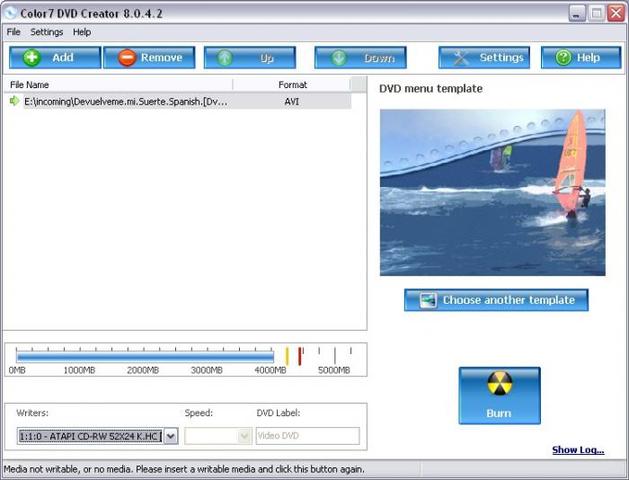629x480 pixels.
Task: Select the Devuelveme.mi.Suerte file row
Action: [x=179, y=101]
